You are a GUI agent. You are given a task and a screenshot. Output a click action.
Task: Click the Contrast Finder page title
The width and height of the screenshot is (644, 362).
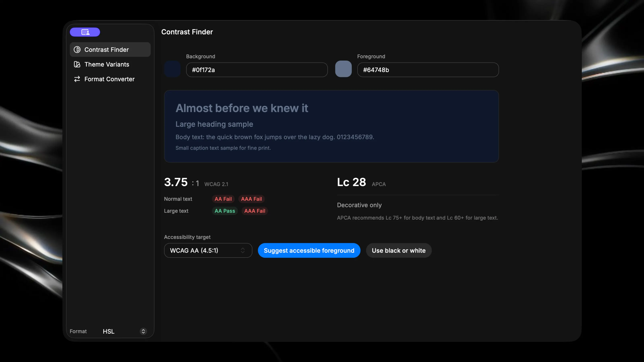tap(187, 32)
